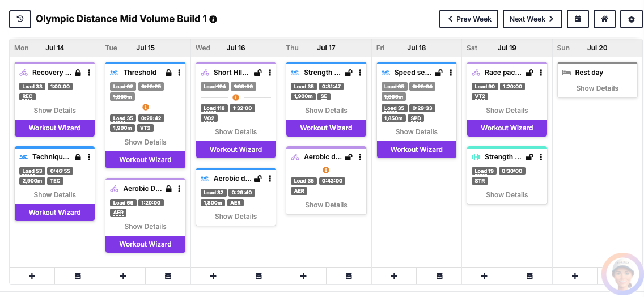Image resolution: width=644 pixels, height=297 pixels.
Task: Click orange warning icon on Threshold card
Action: [145, 107]
